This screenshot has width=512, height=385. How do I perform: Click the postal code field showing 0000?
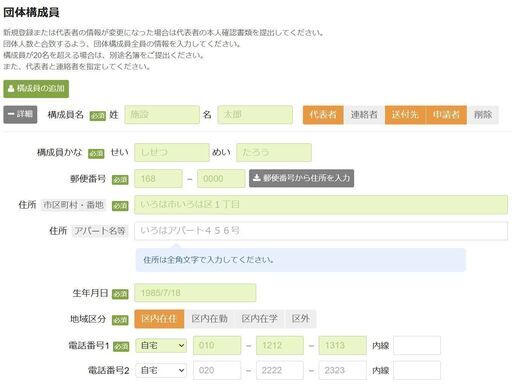pos(221,179)
